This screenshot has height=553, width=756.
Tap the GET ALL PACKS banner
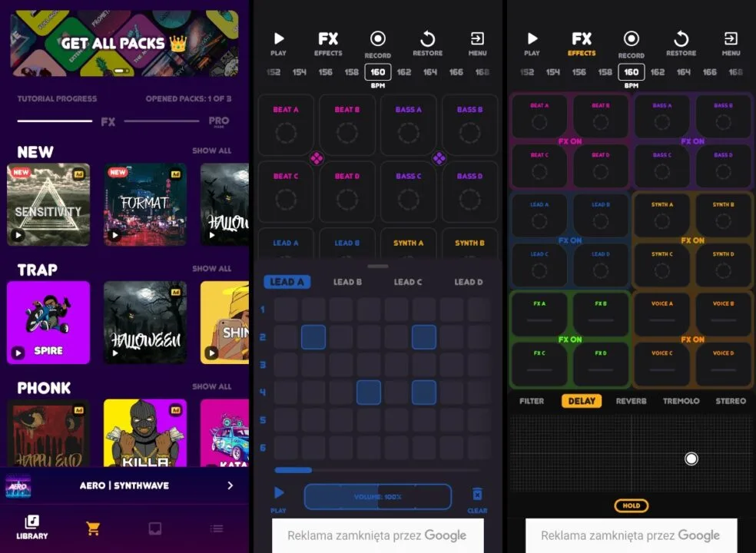point(124,43)
